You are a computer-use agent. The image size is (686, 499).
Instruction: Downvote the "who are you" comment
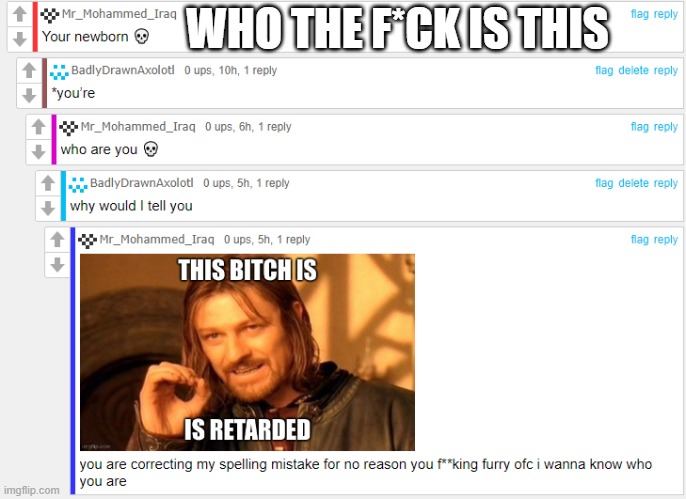(38, 152)
